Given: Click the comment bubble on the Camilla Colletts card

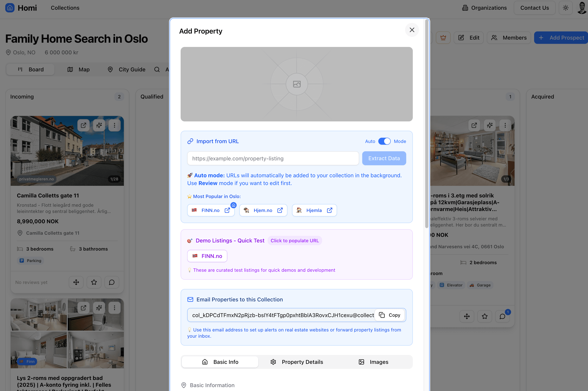Looking at the screenshot, I should (x=111, y=282).
